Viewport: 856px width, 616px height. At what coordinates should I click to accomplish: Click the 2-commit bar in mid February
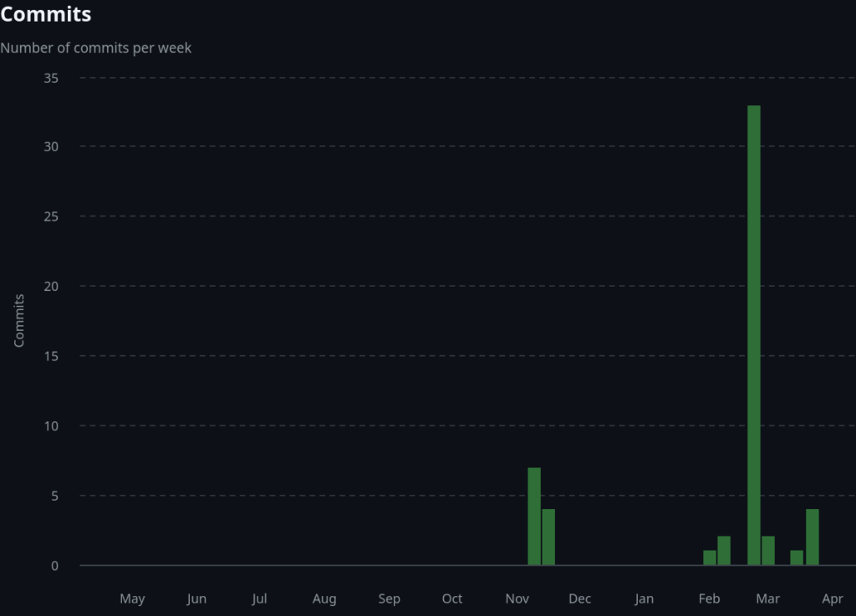[724, 551]
